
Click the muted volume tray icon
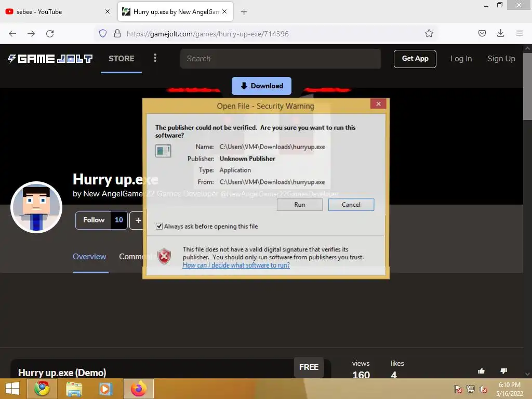point(483,389)
